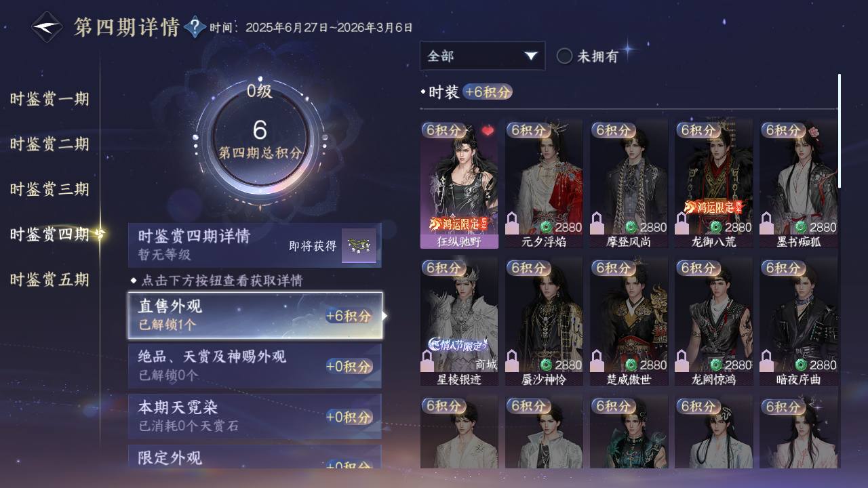This screenshot has height=488, width=868.
Task: Open the 全部 category dropdown
Action: tap(482, 56)
